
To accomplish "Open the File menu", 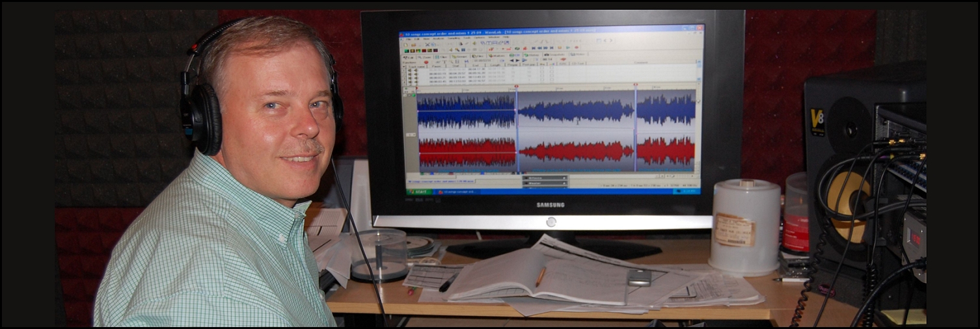I will coord(409,38).
